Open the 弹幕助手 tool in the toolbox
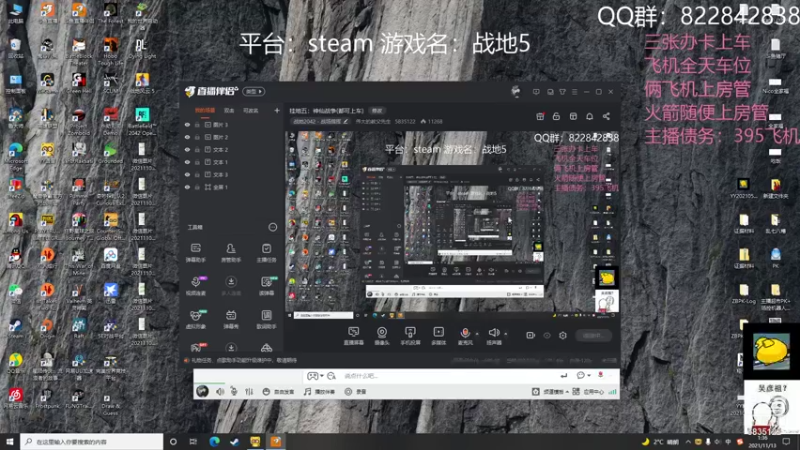The image size is (800, 450). [x=195, y=252]
